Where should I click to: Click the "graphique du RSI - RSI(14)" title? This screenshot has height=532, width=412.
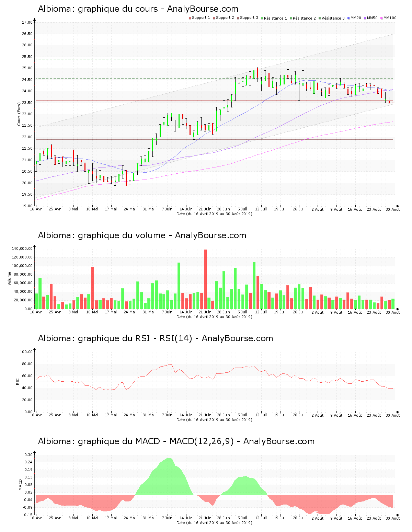pyautogui.click(x=156, y=338)
